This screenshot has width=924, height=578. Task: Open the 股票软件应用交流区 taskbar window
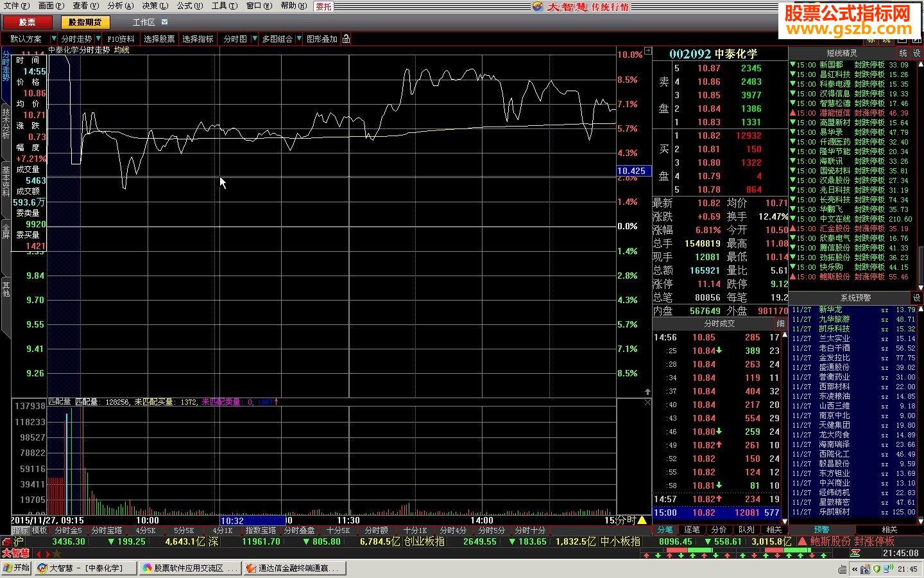tap(190, 568)
